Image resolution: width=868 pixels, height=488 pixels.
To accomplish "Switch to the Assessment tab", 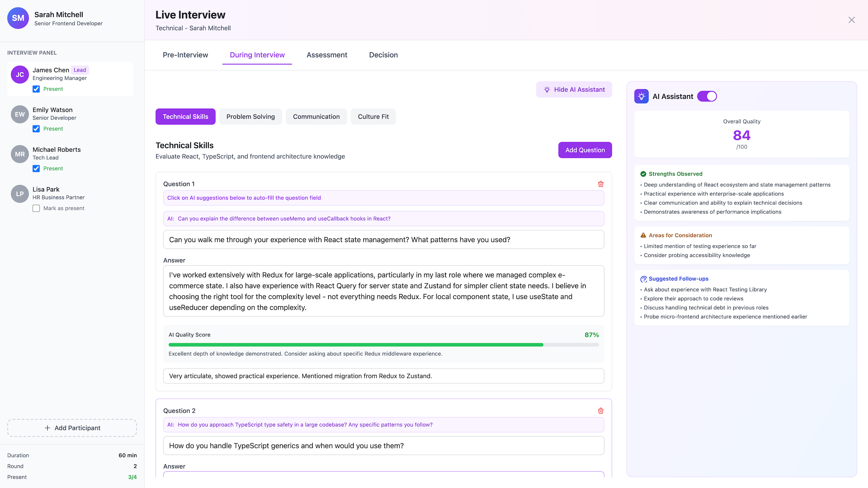I will (x=327, y=55).
